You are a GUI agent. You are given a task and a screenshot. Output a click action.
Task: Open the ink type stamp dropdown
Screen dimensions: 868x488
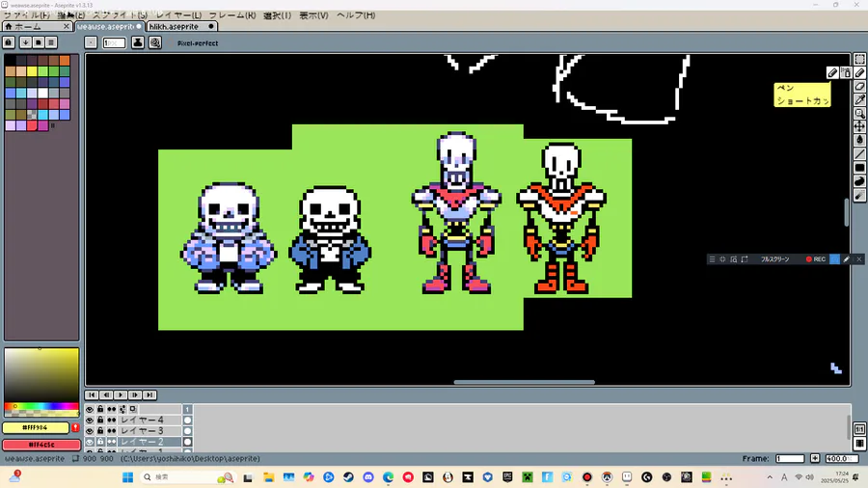click(x=138, y=42)
